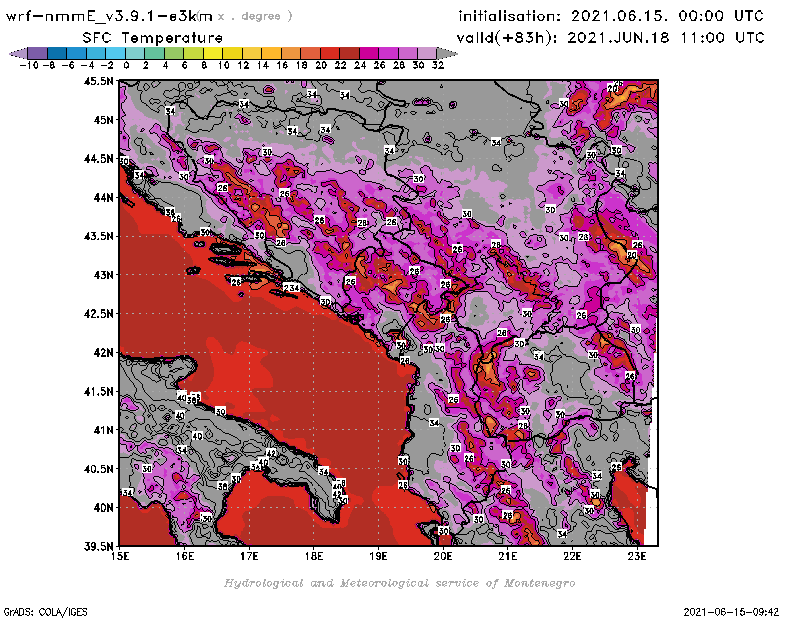Viewport: 800px width, 618px height.
Task: Click the longitude label '22E'
Action: 572,556
